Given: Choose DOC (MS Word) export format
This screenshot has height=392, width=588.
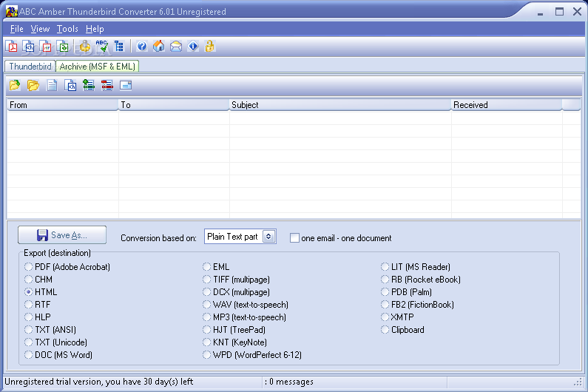Looking at the screenshot, I should 58,355.
